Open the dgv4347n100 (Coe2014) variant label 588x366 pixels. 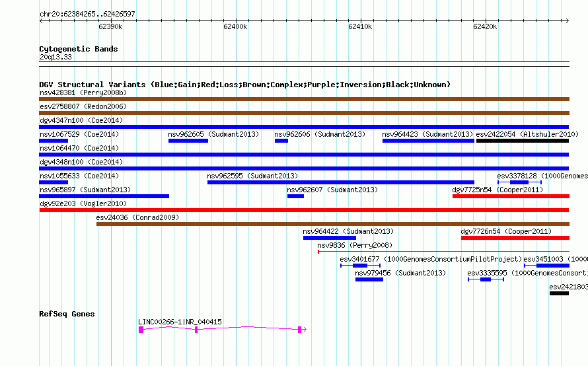point(81,120)
